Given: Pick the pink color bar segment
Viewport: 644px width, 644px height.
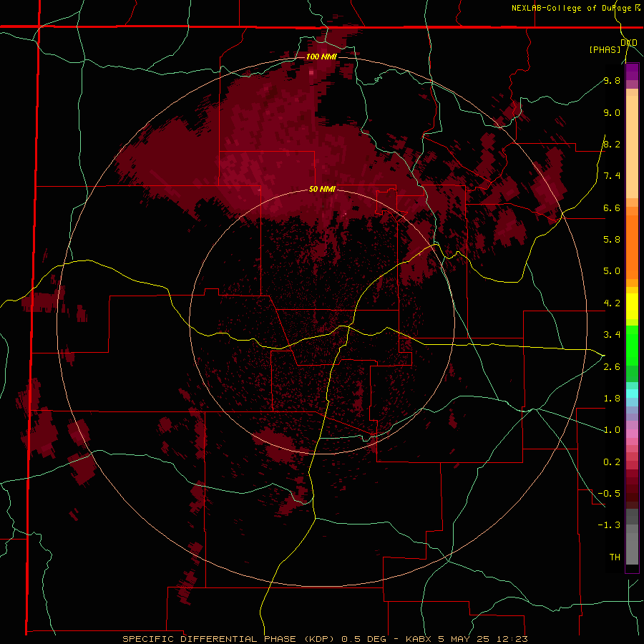Looking at the screenshot, I should pos(632,434).
